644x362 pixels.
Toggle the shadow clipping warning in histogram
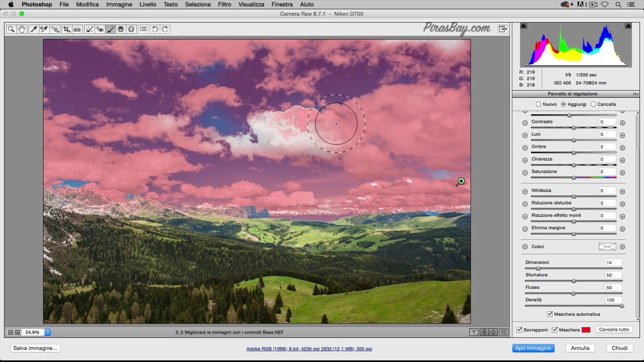523,26
